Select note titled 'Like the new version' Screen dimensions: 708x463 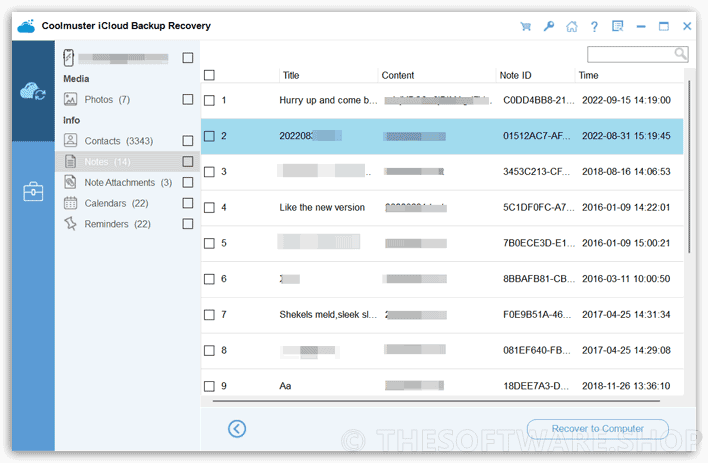click(322, 207)
